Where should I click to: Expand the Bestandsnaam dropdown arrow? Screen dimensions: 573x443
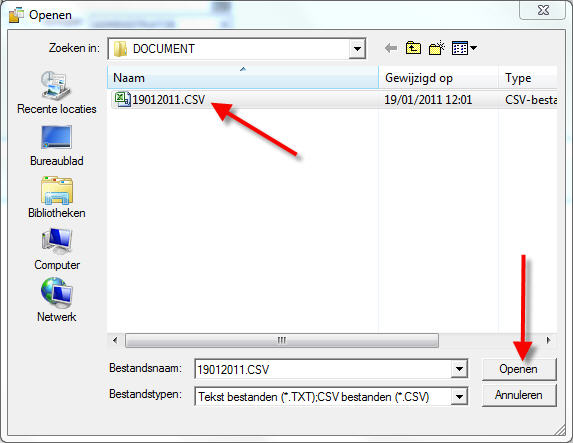tap(459, 369)
